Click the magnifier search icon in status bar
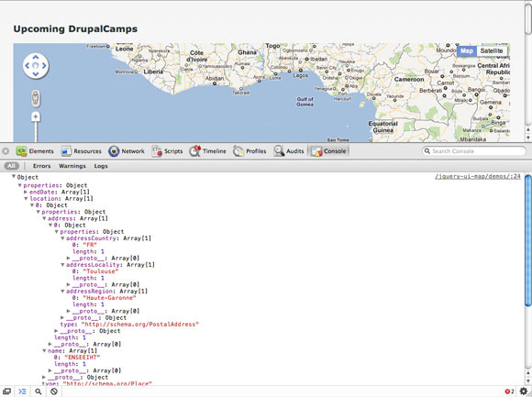This screenshot has width=532, height=397. tap(39, 391)
